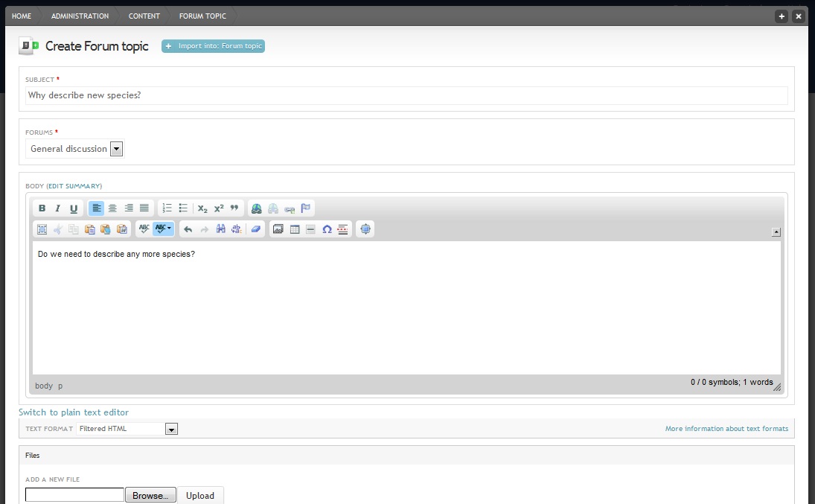Insert a hyperlink with the globe-chain icon
This screenshot has height=504, width=815.
point(256,208)
